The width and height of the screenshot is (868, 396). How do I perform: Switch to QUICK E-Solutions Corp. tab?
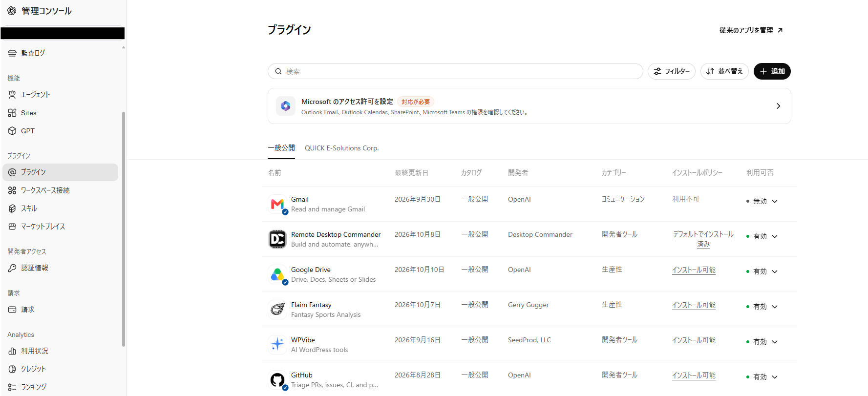tap(342, 148)
